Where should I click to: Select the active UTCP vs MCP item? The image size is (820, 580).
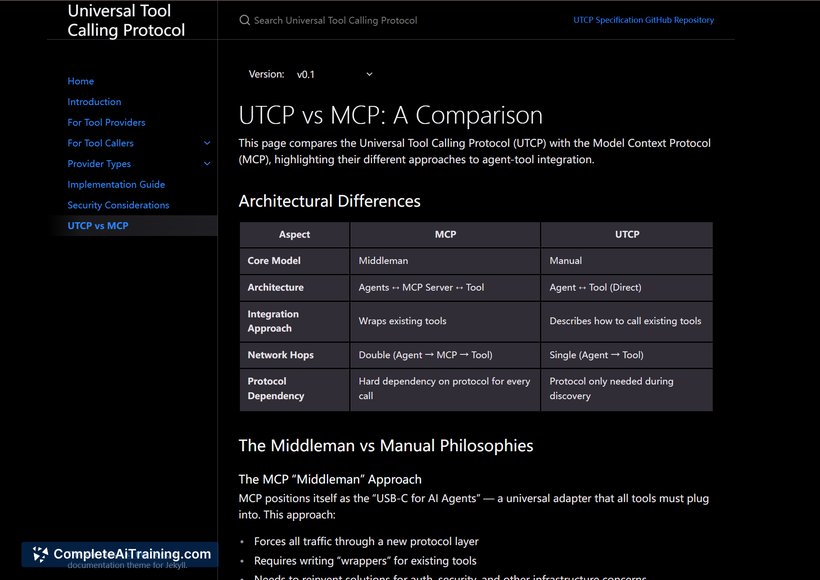98,225
